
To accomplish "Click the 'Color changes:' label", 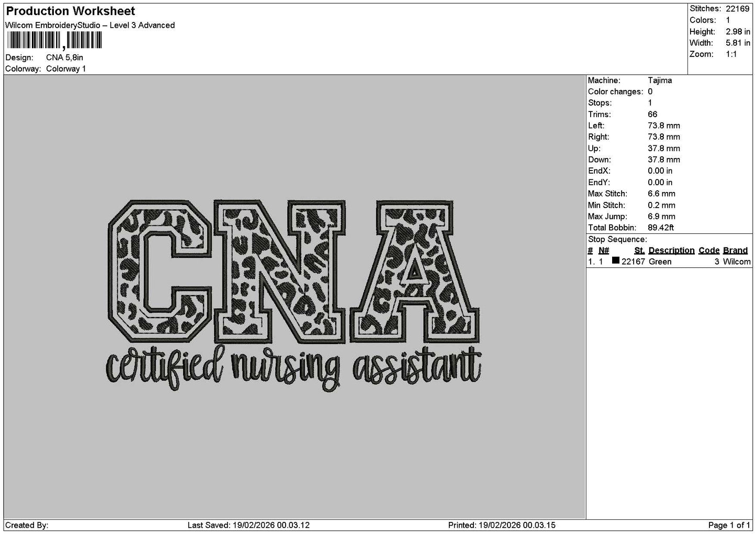I will (615, 92).
